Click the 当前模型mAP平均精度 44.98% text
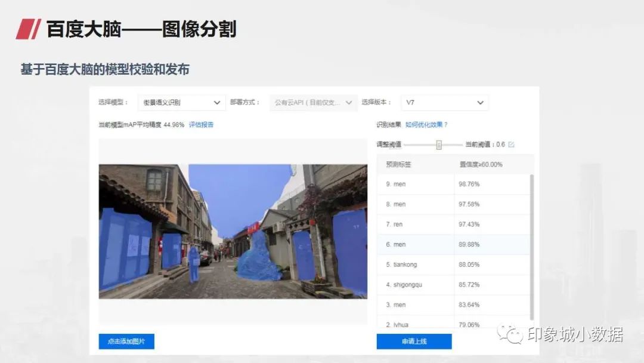Viewport: 644px width, 363px height. (x=141, y=125)
